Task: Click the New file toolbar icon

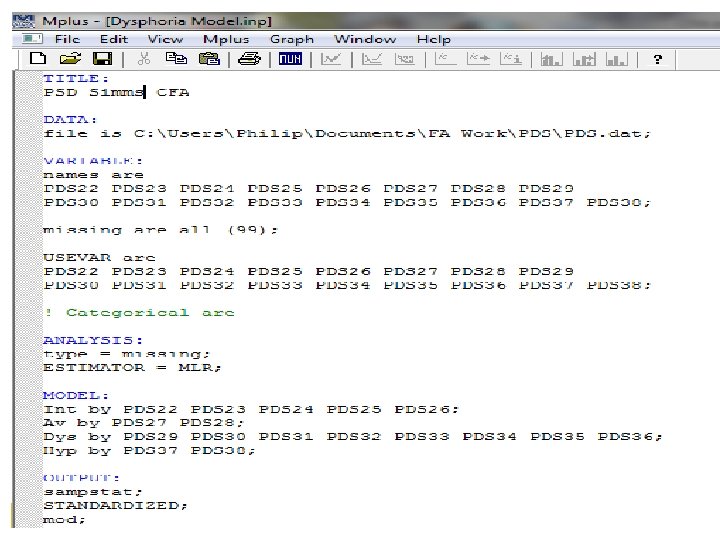Action: click(38, 58)
